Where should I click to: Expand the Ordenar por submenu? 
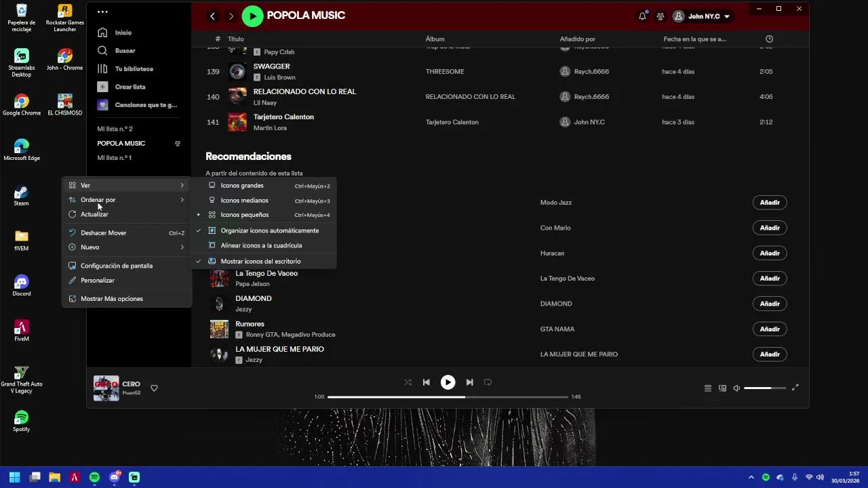[x=127, y=200]
